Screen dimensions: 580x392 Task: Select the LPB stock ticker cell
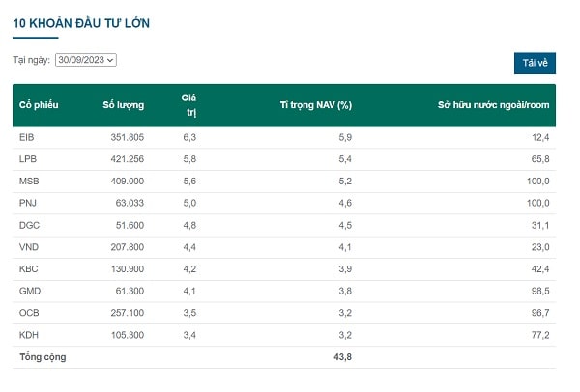coord(28,159)
